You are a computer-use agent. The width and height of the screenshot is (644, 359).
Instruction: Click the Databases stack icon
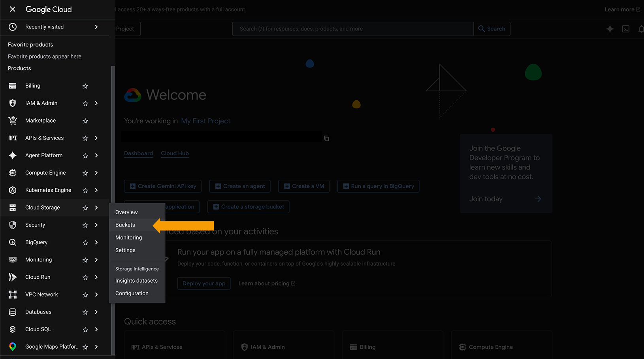pos(13,312)
